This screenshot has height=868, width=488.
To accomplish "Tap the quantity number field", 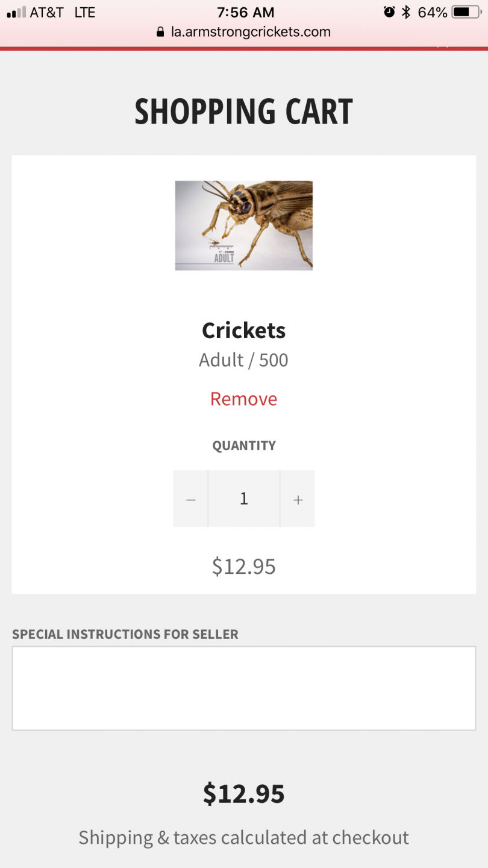I will pos(244,498).
